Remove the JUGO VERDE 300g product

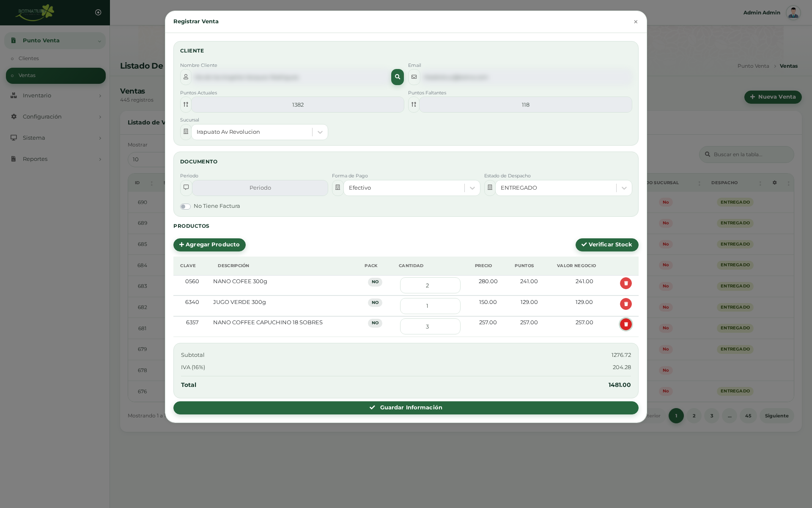625,304
